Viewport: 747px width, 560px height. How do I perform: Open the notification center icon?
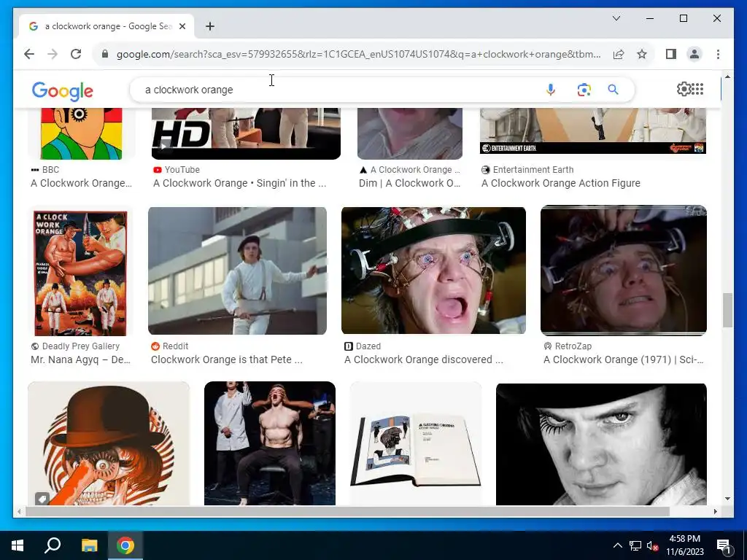pyautogui.click(x=724, y=545)
